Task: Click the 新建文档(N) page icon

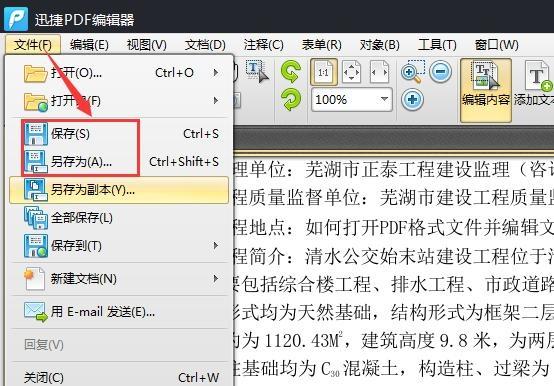Action: pyautogui.click(x=35, y=279)
